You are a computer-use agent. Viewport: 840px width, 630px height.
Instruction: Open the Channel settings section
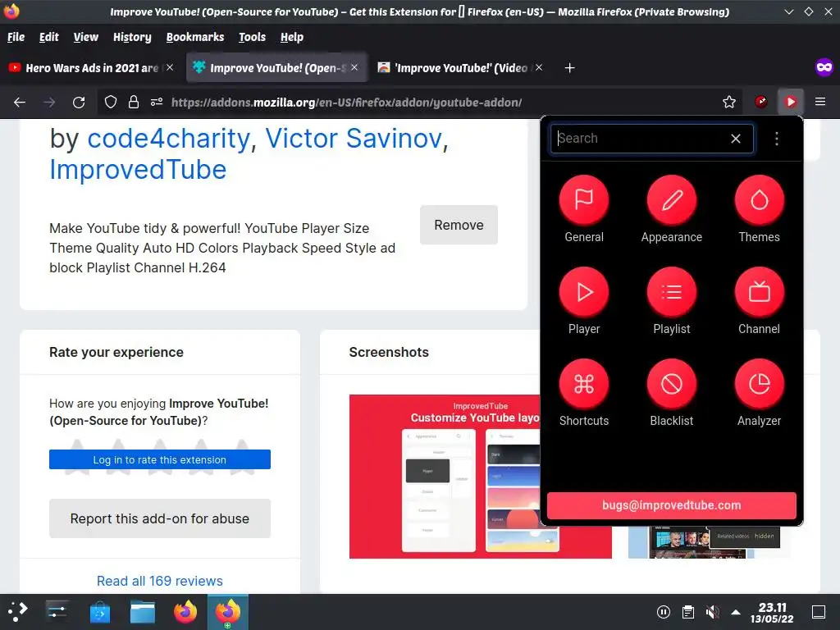759,301
